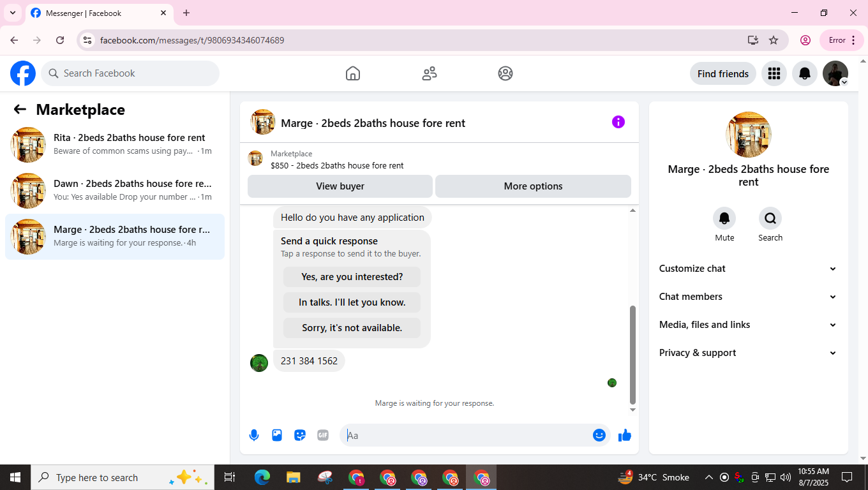Open the Groups icon in top navigation
This screenshot has height=490, width=868.
[x=505, y=73]
